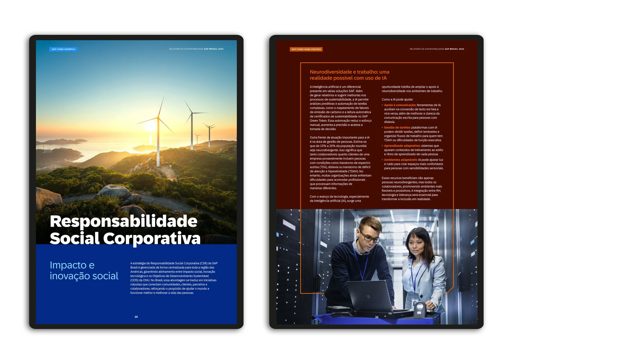The height and width of the screenshot is (364, 634).
Task: Click the 'Apoio à comunicação' bullet label
Action: [400, 105]
